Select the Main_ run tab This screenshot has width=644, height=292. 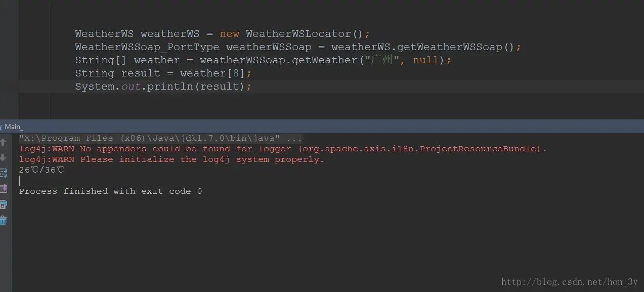coord(14,127)
